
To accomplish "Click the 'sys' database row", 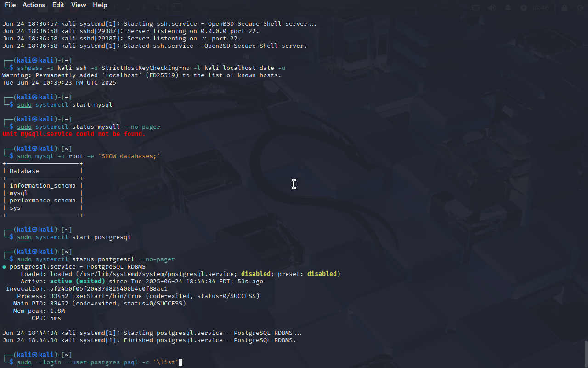I will tap(42, 207).
